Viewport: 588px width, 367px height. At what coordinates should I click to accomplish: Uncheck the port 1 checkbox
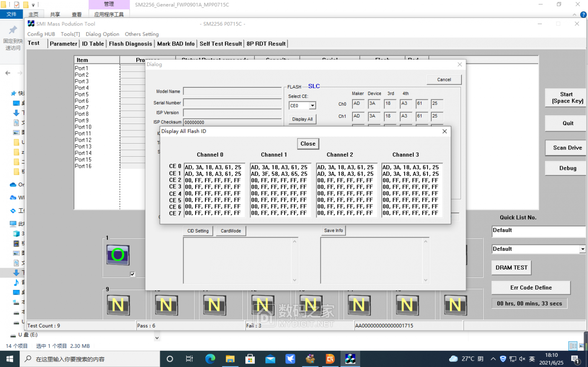pyautogui.click(x=133, y=274)
